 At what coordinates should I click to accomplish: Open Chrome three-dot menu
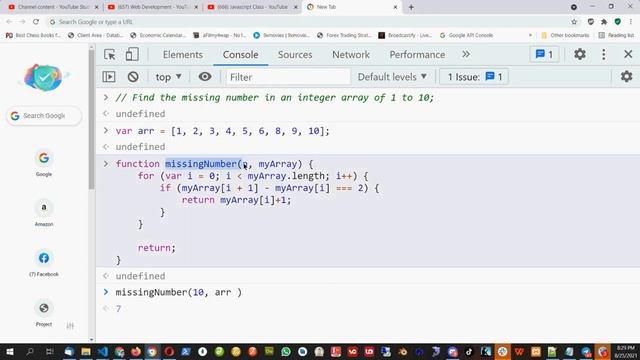coord(631,22)
